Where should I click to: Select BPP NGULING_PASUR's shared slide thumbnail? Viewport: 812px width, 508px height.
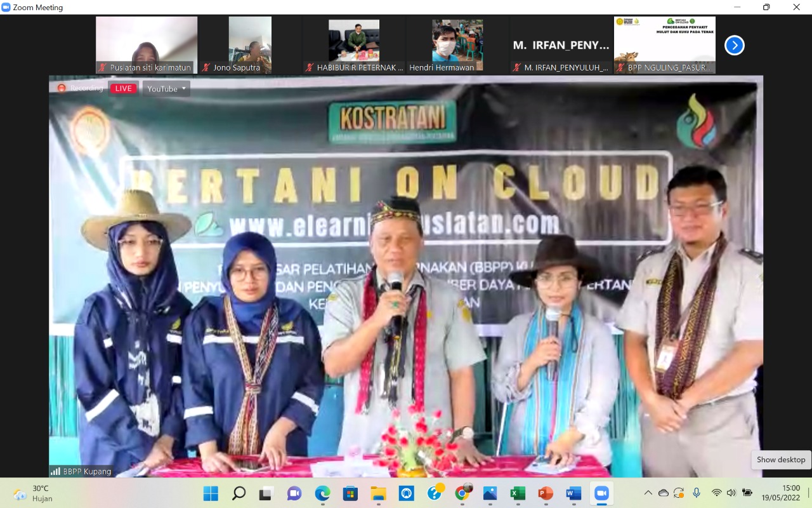pyautogui.click(x=665, y=45)
